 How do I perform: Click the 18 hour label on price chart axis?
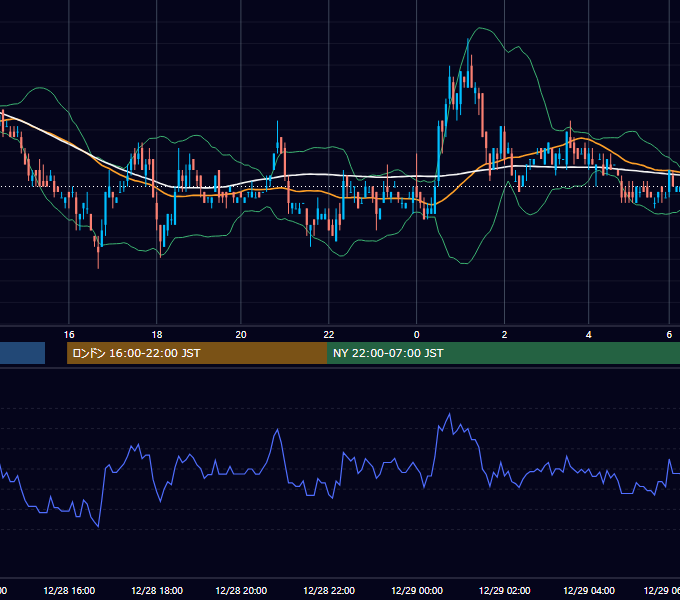pyautogui.click(x=157, y=335)
